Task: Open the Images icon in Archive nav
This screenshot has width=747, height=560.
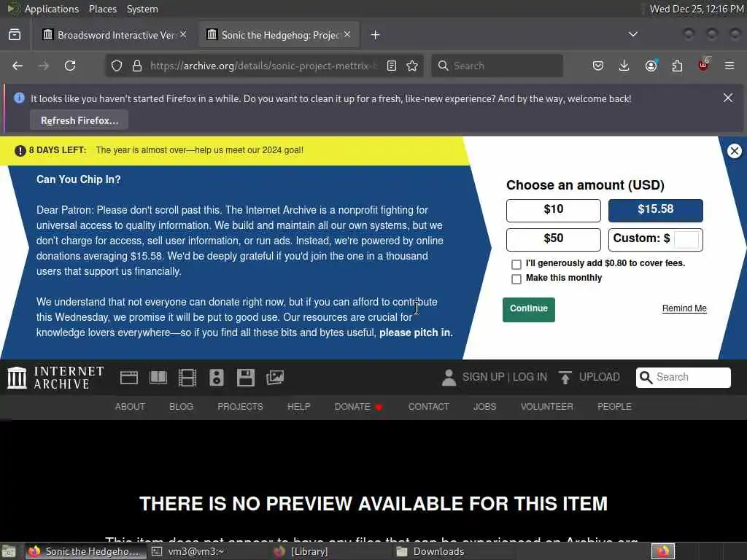Action: coord(275,378)
